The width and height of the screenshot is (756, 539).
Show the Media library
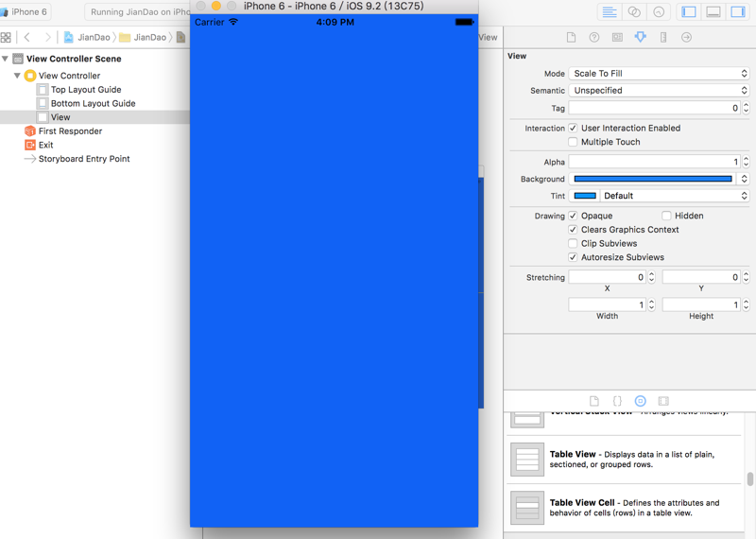[663, 401]
